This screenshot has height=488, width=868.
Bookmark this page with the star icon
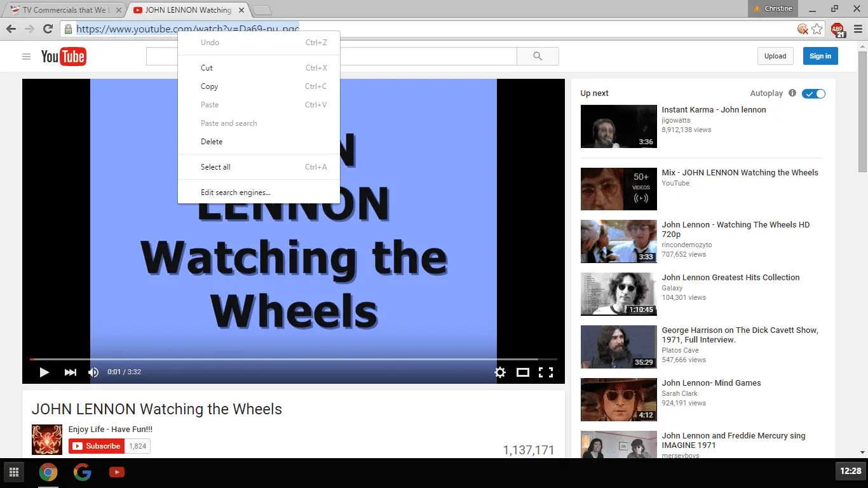point(817,29)
